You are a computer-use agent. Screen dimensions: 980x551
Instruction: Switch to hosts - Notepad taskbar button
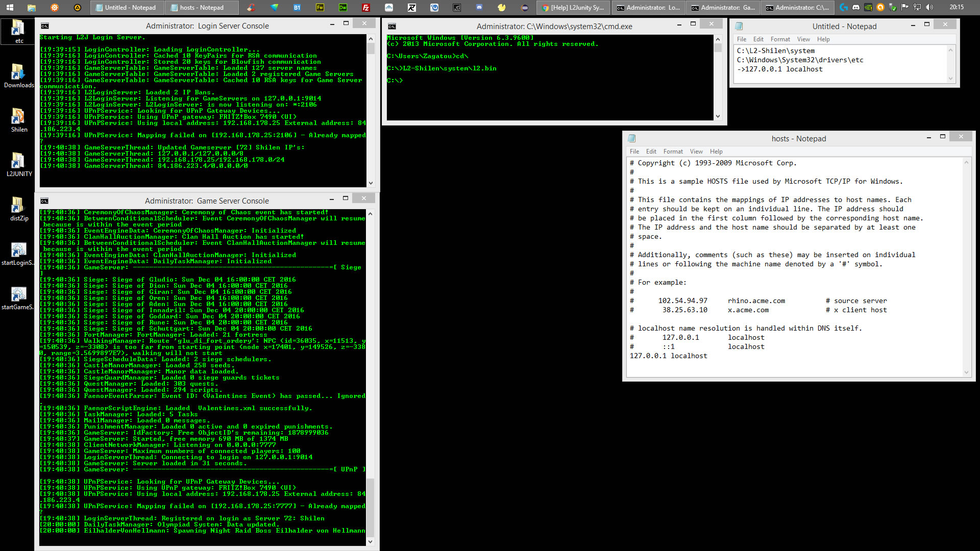pos(202,8)
